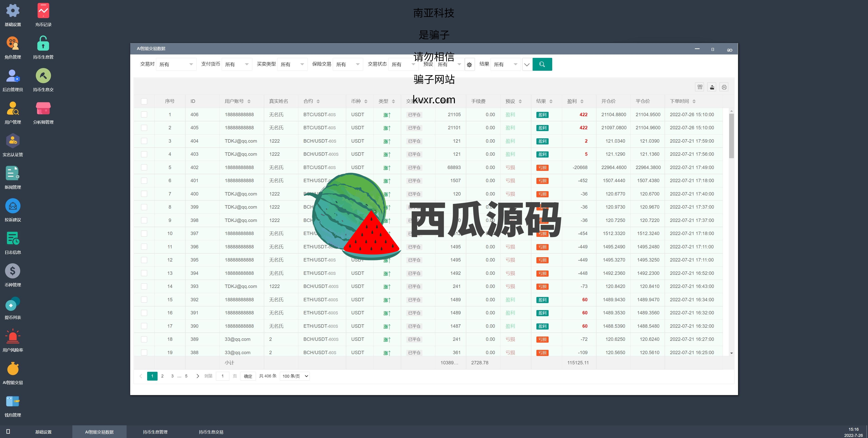Switch to 持币生息交易 taskbar tab
This screenshot has width=868, height=438.
pos(211,432)
